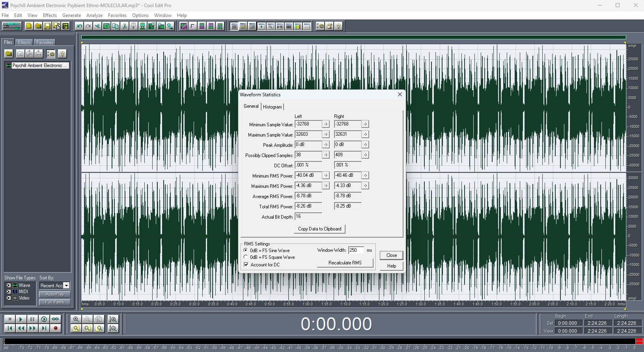Play the waveform from cursor

click(x=21, y=319)
